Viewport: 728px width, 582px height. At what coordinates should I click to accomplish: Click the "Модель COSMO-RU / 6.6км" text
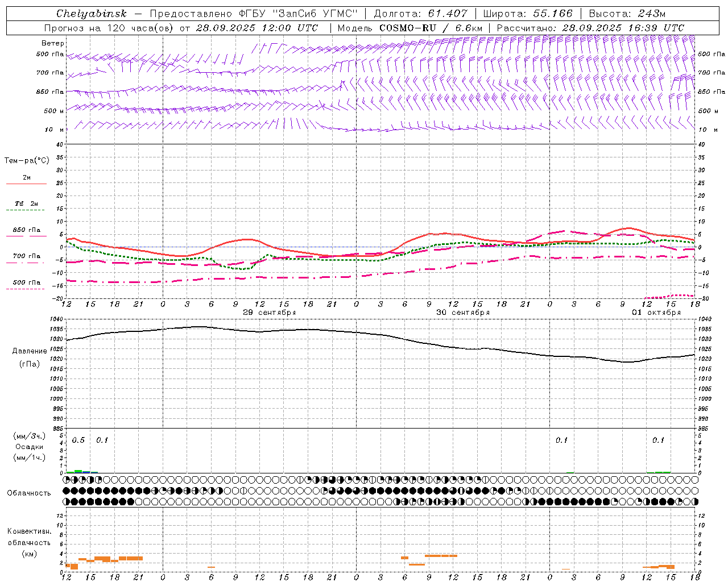(410, 28)
